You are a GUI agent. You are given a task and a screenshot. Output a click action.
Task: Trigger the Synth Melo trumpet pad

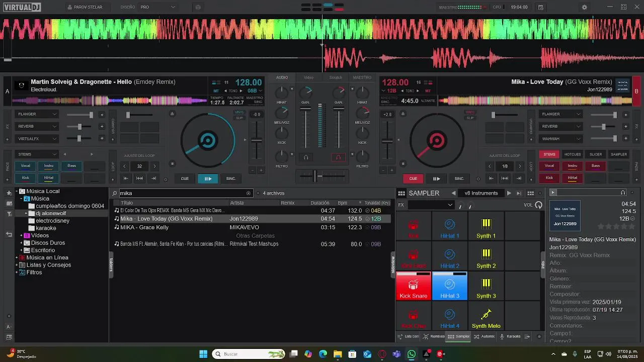coord(486,317)
